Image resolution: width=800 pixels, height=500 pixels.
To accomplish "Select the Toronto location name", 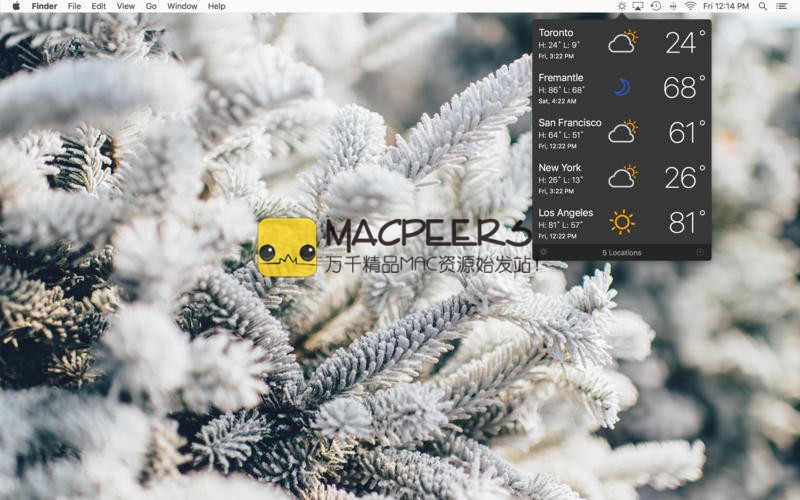I will click(556, 33).
